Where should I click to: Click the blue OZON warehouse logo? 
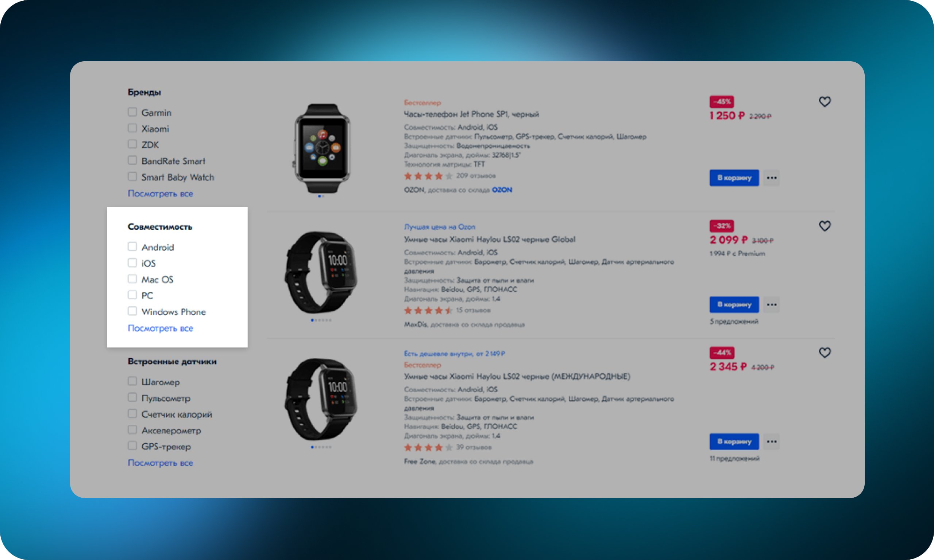click(x=502, y=190)
